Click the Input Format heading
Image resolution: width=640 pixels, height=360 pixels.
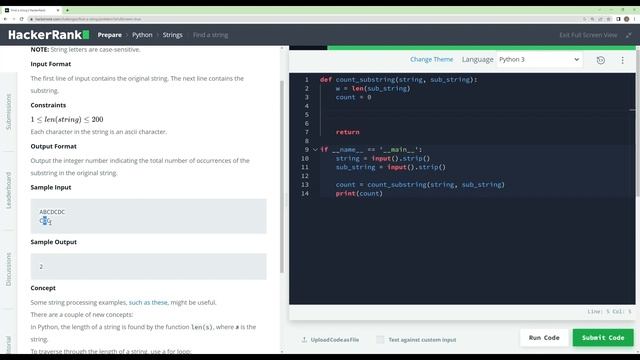click(x=51, y=64)
